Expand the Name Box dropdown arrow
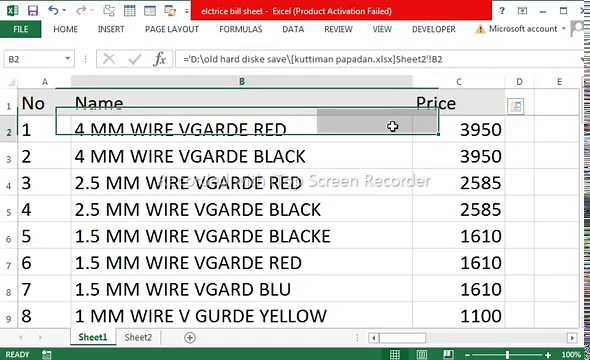 click(68, 59)
